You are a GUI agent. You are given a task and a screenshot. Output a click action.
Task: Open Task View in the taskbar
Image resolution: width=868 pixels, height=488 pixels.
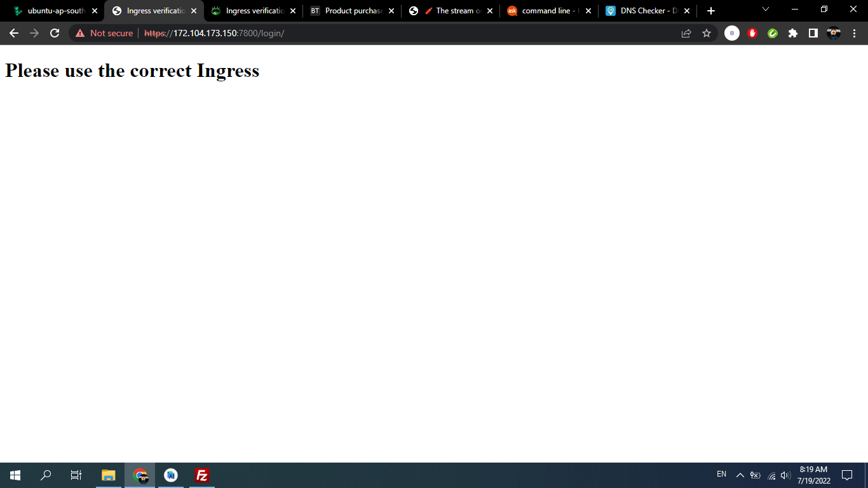pyautogui.click(x=76, y=475)
